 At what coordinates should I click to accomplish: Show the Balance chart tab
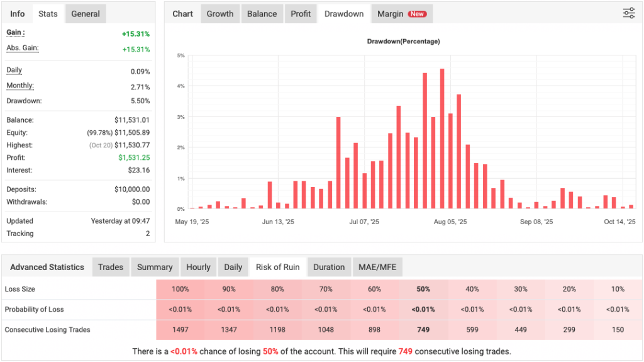262,14
